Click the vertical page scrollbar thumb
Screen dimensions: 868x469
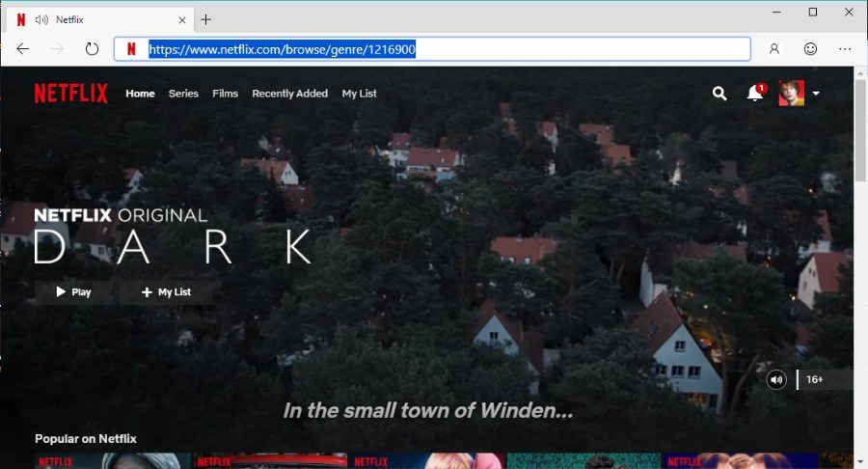860,130
